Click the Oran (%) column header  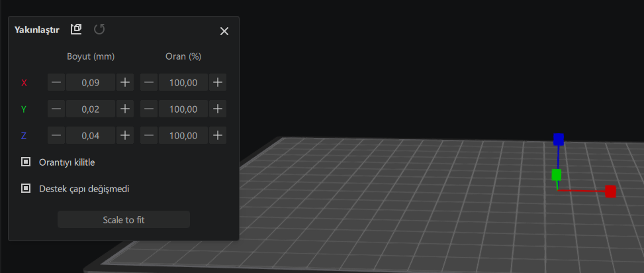183,57
